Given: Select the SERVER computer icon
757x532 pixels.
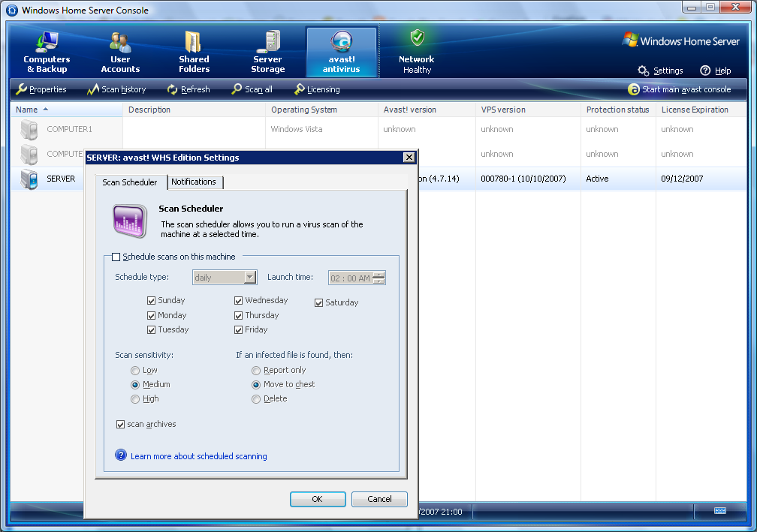Looking at the screenshot, I should 29,179.
